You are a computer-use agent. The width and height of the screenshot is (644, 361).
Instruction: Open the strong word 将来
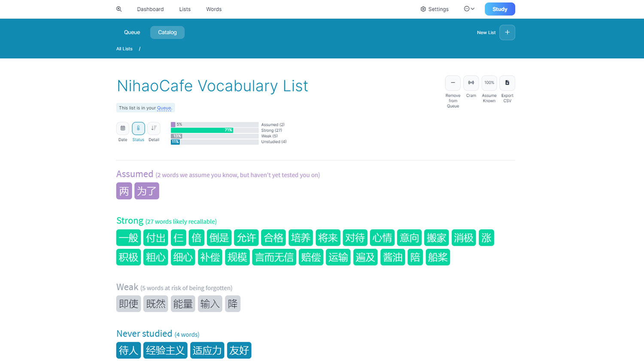(328, 238)
